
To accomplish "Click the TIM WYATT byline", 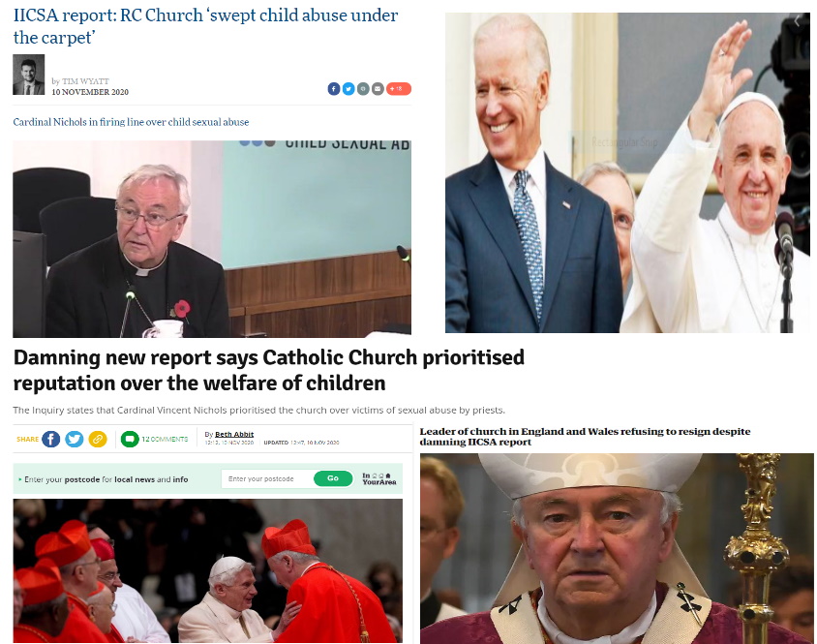I will (85, 81).
